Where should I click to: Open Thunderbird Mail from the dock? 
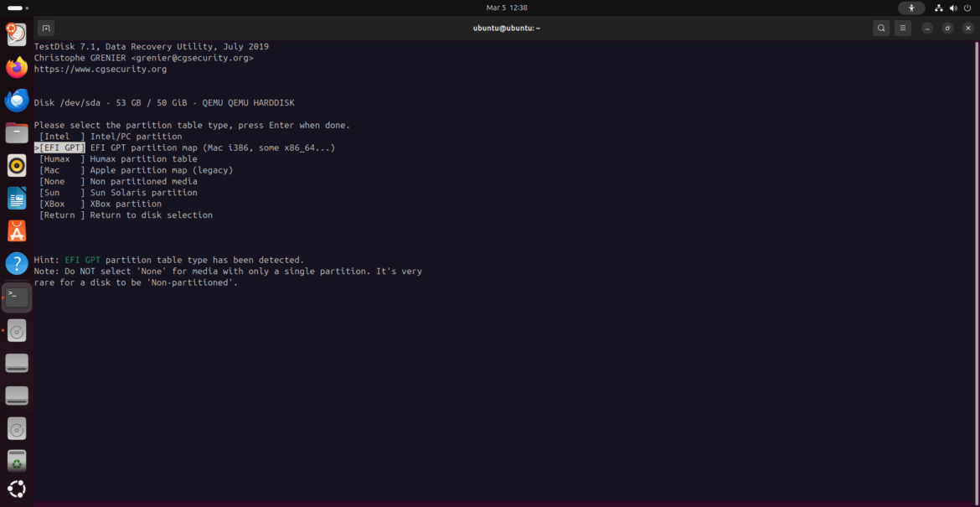(17, 100)
